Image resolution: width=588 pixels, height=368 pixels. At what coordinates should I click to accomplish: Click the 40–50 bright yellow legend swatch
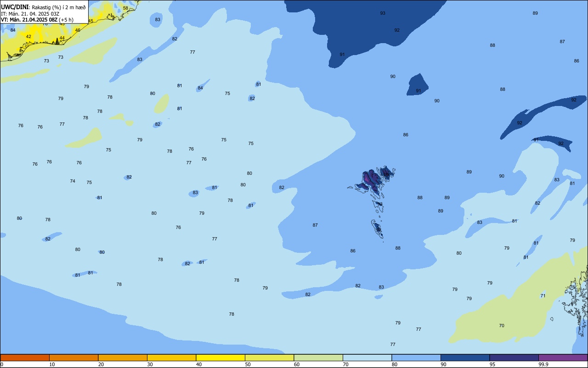[x=220, y=357]
